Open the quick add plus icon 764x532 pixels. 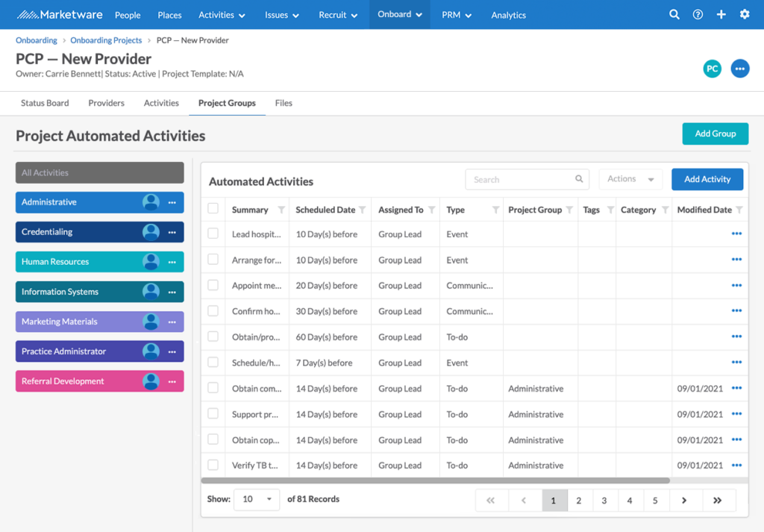(x=721, y=14)
